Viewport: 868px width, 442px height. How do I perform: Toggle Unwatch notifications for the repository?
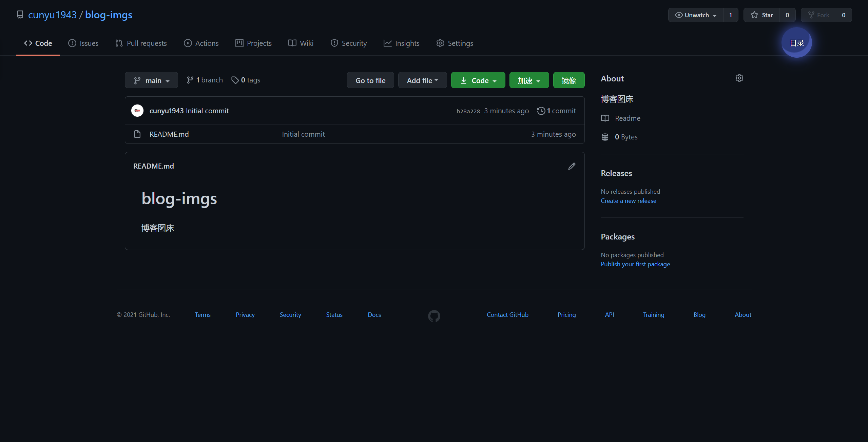pyautogui.click(x=696, y=15)
